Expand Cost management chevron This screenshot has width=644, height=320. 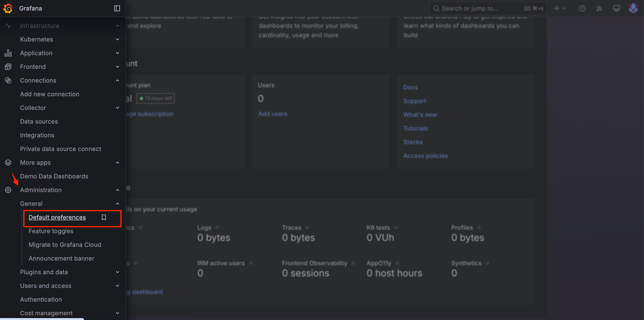[x=118, y=313]
